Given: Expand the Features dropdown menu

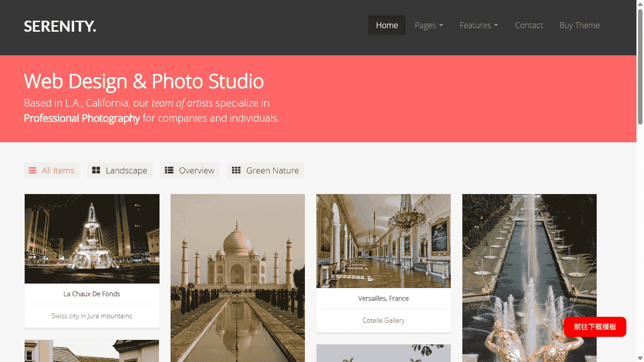Looking at the screenshot, I should coord(478,25).
